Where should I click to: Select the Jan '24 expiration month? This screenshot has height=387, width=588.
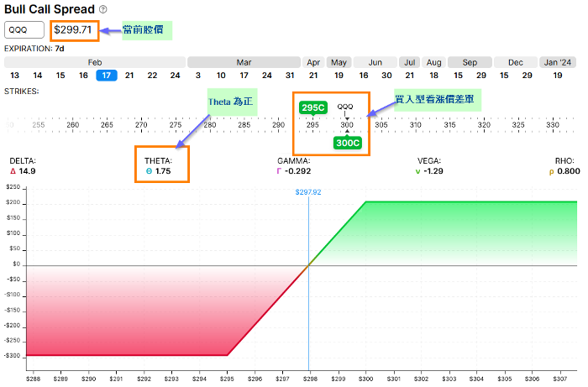click(x=557, y=62)
